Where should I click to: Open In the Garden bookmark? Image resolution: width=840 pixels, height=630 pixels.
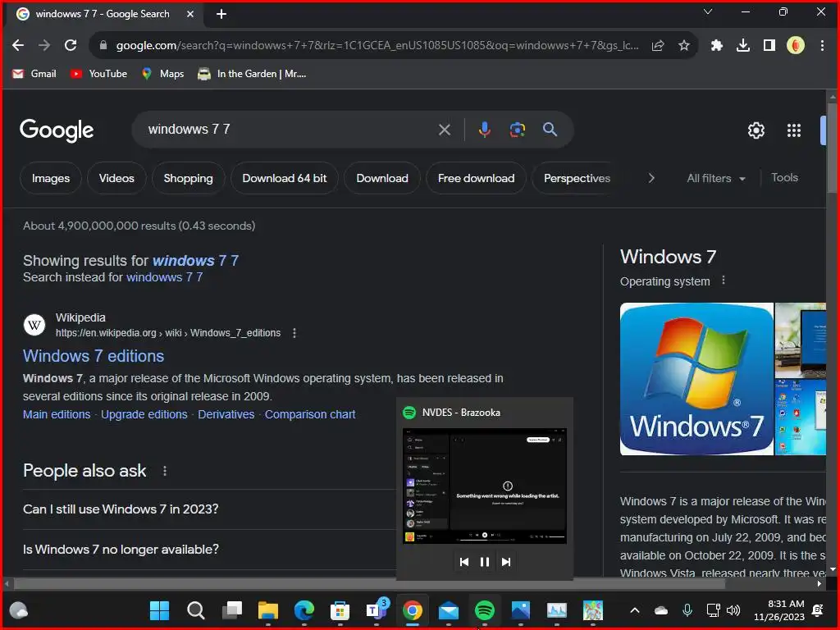[x=252, y=74]
